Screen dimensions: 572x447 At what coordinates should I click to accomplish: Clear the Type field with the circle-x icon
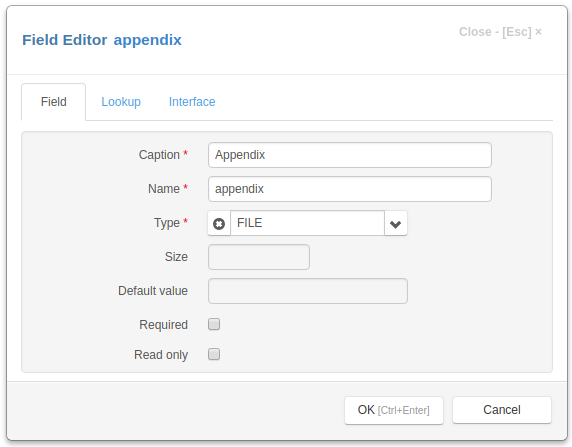point(219,223)
